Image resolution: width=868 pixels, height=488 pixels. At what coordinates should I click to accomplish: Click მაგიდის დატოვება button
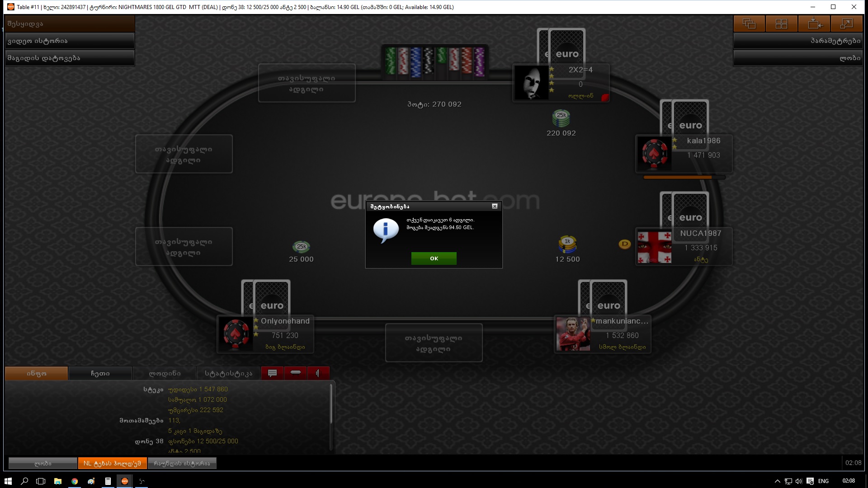[x=70, y=58]
